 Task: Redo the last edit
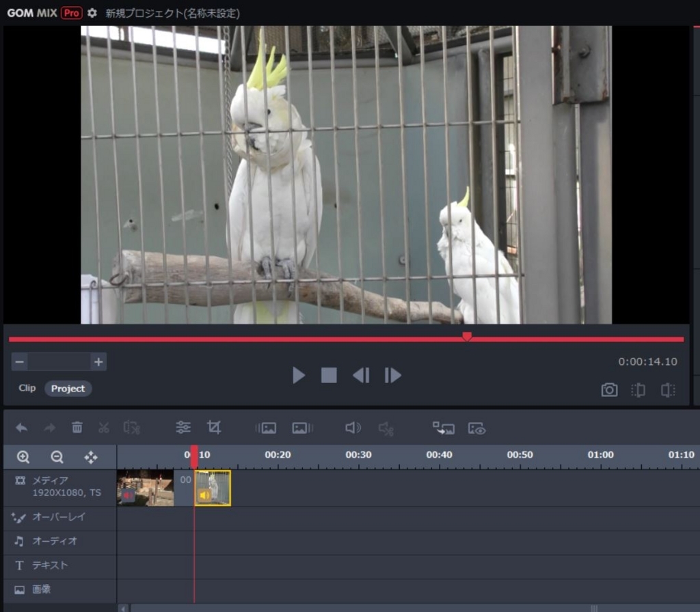coord(49,428)
